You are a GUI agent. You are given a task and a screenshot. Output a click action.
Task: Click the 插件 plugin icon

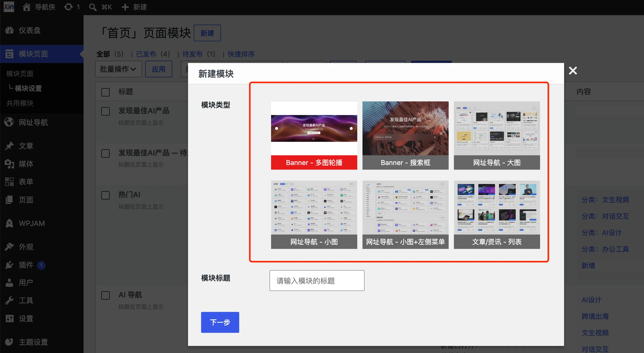[x=9, y=265]
